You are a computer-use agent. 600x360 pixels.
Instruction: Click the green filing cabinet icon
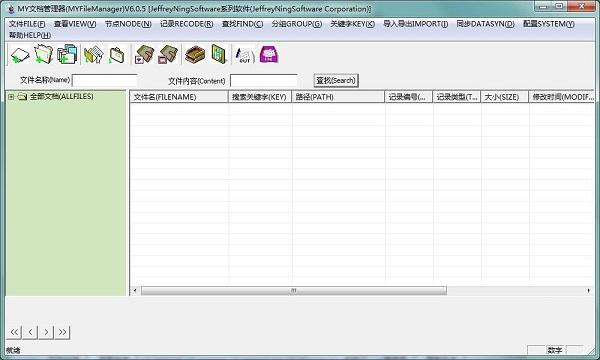coord(219,54)
